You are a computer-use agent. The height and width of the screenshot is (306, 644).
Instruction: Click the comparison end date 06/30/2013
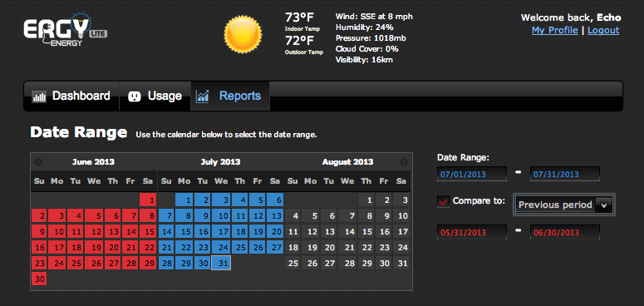[565, 233]
